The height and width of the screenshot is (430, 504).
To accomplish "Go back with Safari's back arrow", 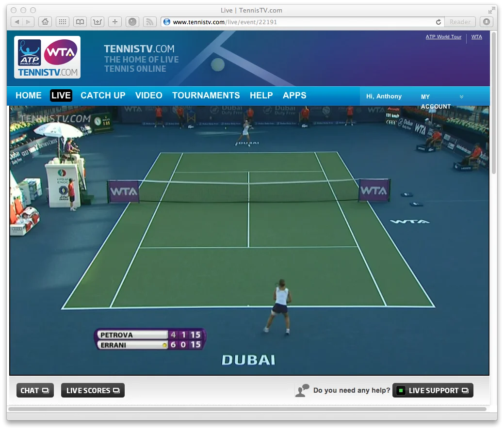I will coord(16,22).
